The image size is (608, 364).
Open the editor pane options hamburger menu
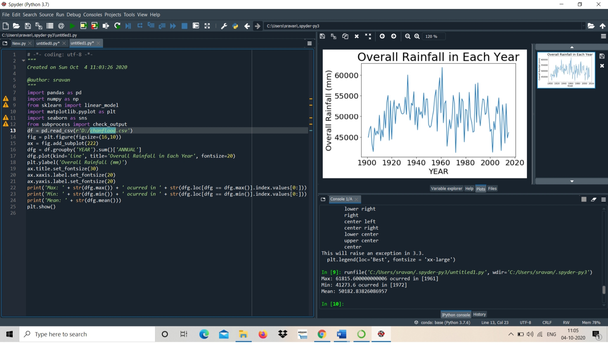(x=309, y=43)
